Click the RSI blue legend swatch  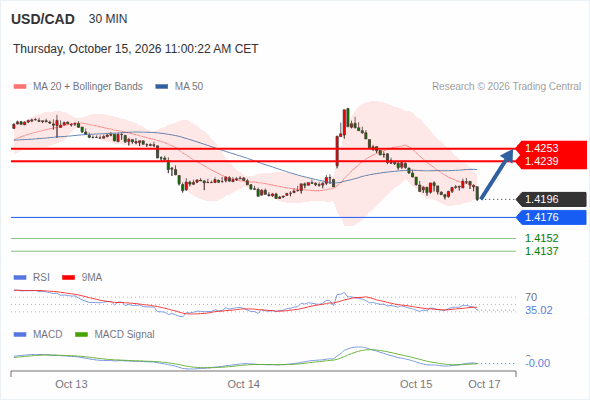click(x=20, y=278)
